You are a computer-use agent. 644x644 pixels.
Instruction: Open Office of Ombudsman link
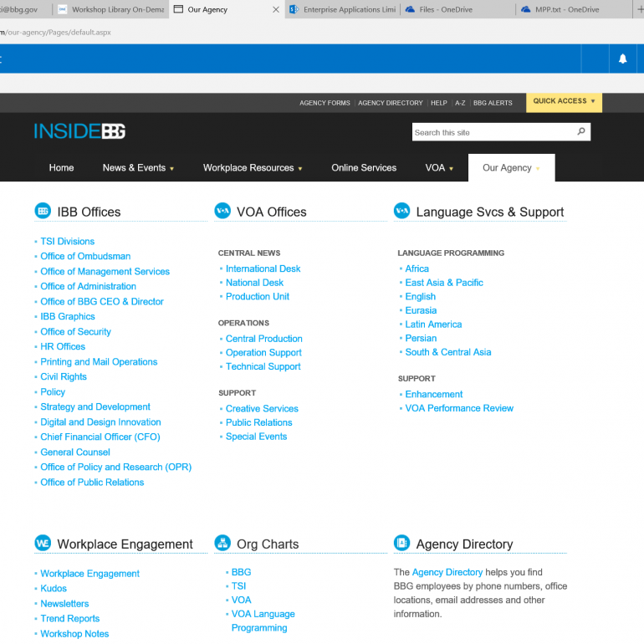click(85, 256)
